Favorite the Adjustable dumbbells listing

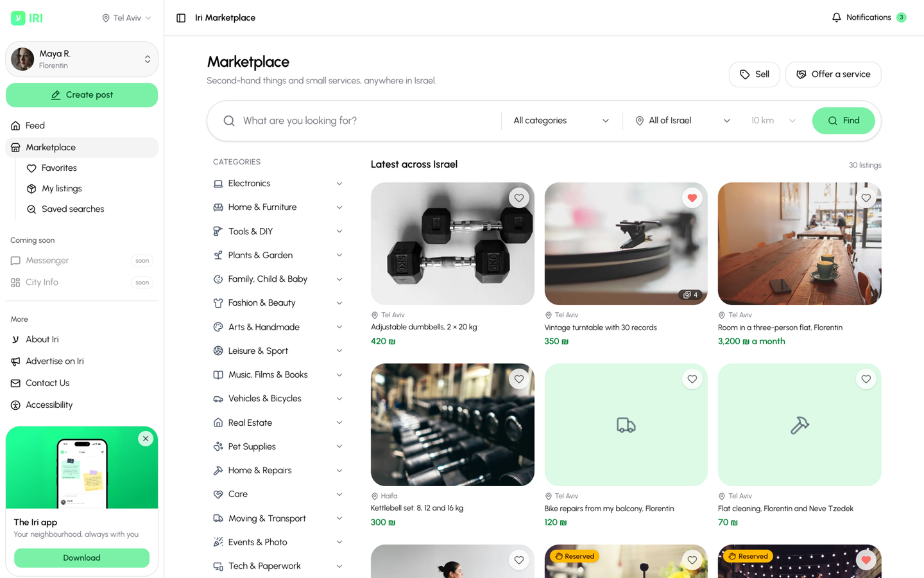(518, 198)
